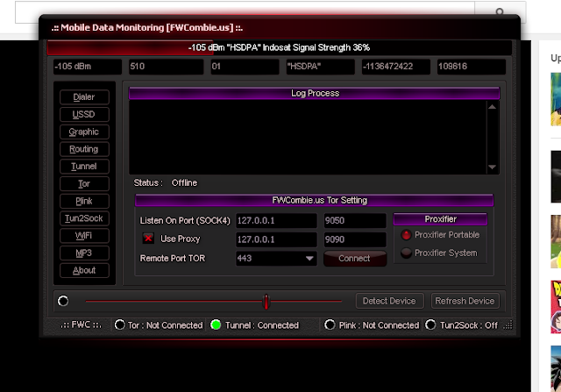Click the round indicator beside the slider
This screenshot has height=392, width=561.
coord(63,301)
